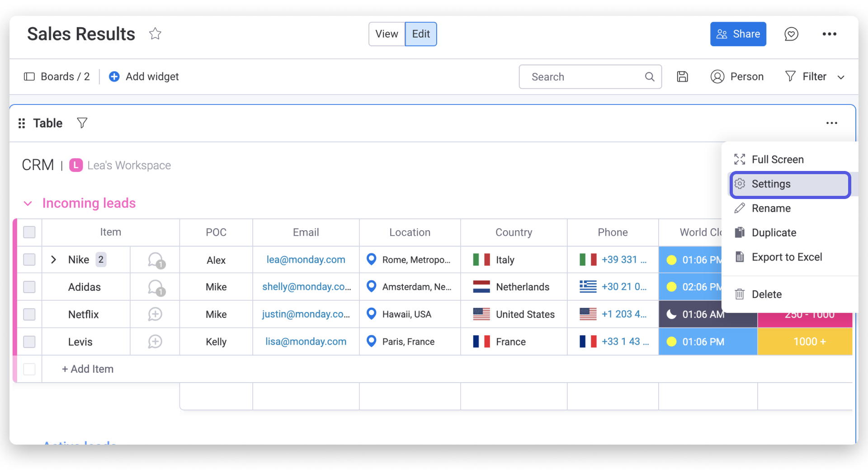Add an update to the Netflix item

pyautogui.click(x=155, y=314)
